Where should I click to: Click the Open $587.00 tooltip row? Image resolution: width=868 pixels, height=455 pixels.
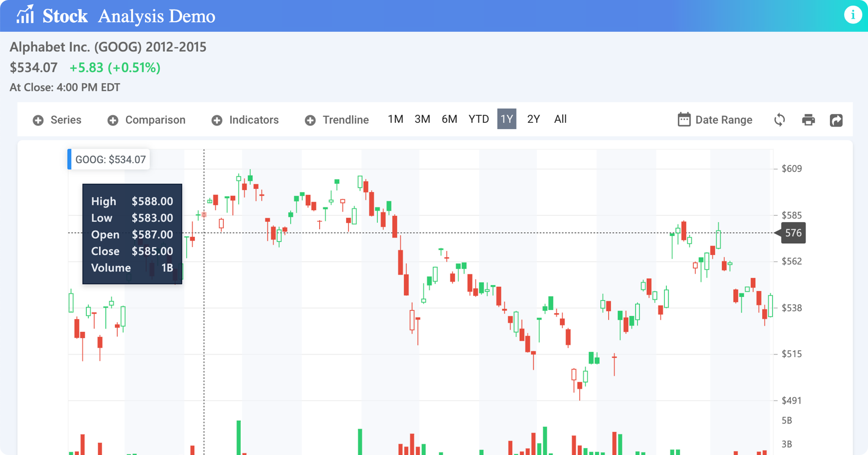[132, 234]
